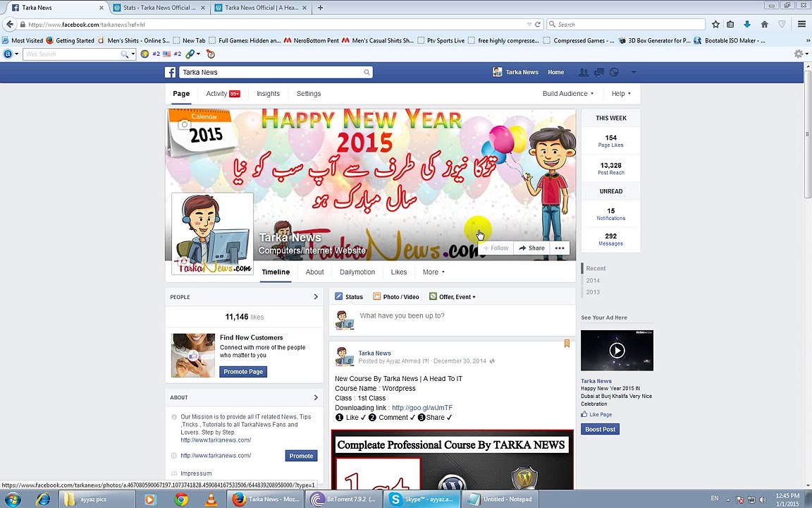The width and height of the screenshot is (812, 508).
Task: Open account dropdown arrow in Facebook header
Action: coord(633,73)
